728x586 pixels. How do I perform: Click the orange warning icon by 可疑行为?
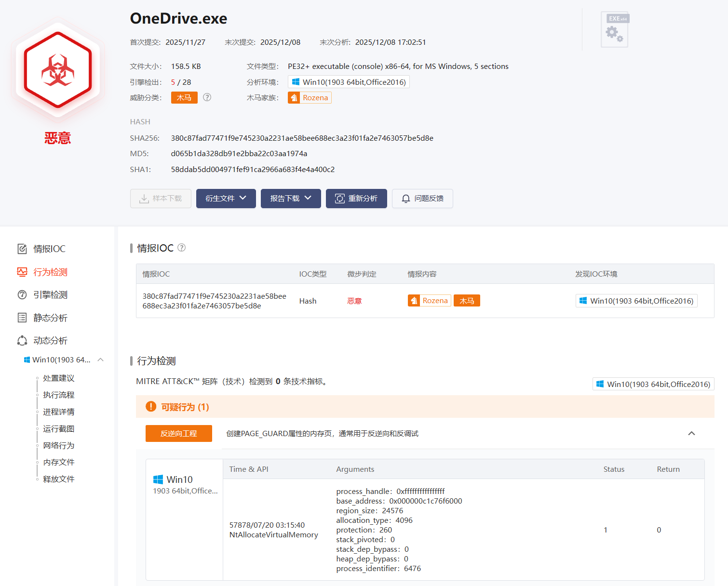(151, 407)
